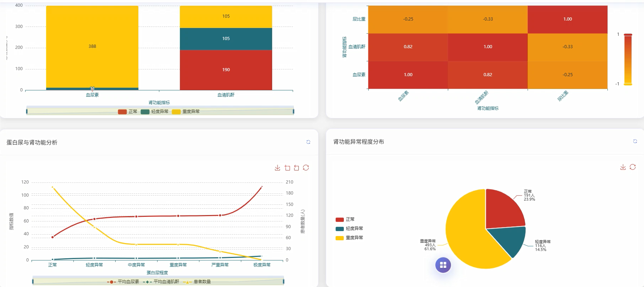
Task: Click the yellow 105 segment of 血清肌酐 bar
Action: tap(226, 16)
